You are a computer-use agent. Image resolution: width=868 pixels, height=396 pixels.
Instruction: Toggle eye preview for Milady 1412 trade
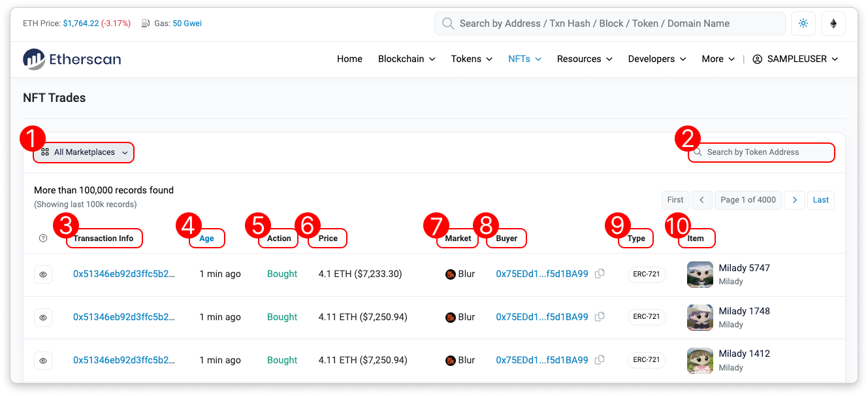pos(43,361)
